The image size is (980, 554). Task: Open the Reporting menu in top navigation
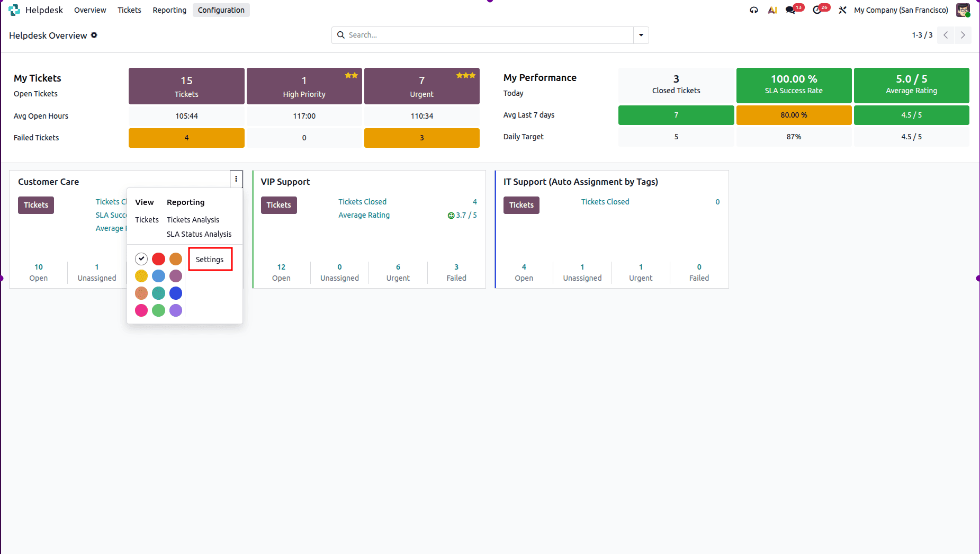pos(169,10)
